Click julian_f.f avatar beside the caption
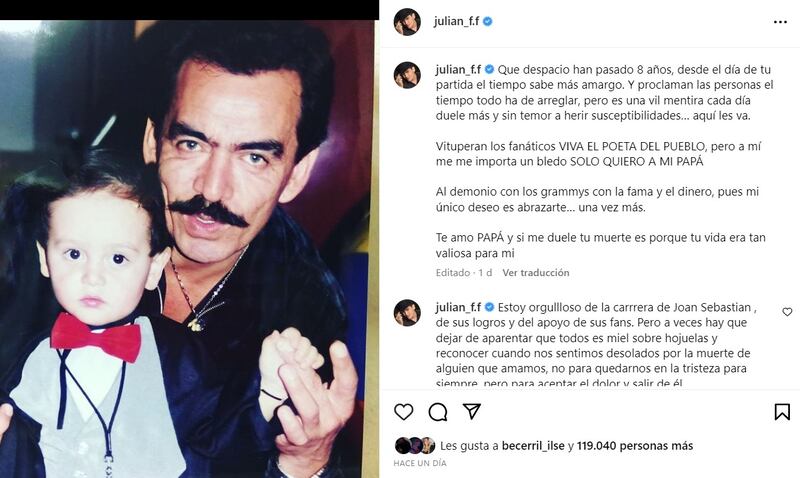 (x=407, y=75)
